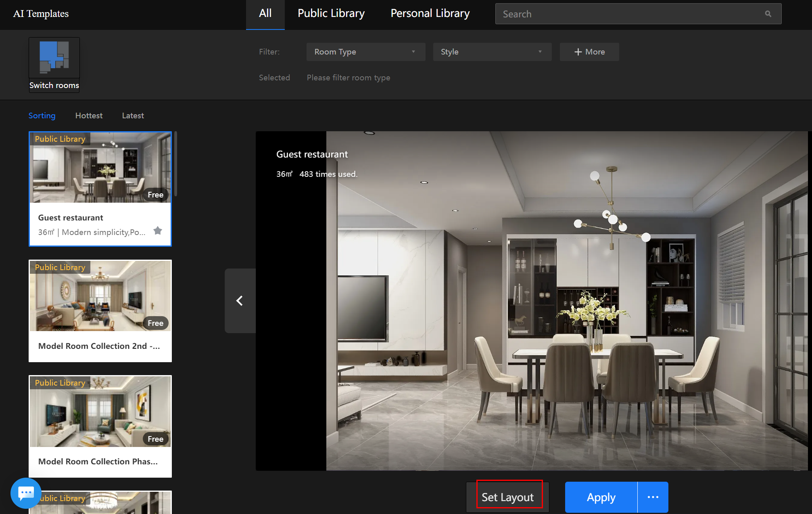Image resolution: width=812 pixels, height=514 pixels.
Task: Click the template list scrollbar
Action: [x=175, y=164]
